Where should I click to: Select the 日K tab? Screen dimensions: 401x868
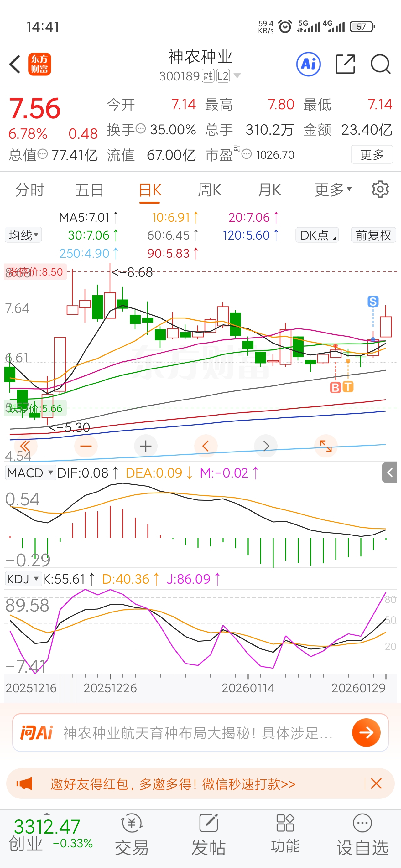[150, 191]
